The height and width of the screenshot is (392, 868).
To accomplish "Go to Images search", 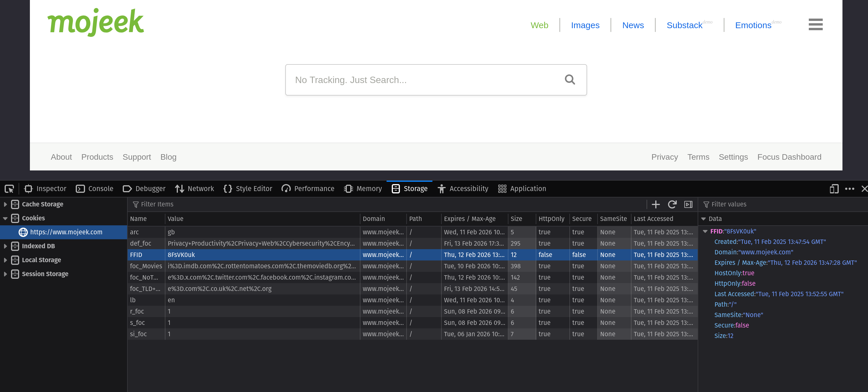I will tap(585, 25).
